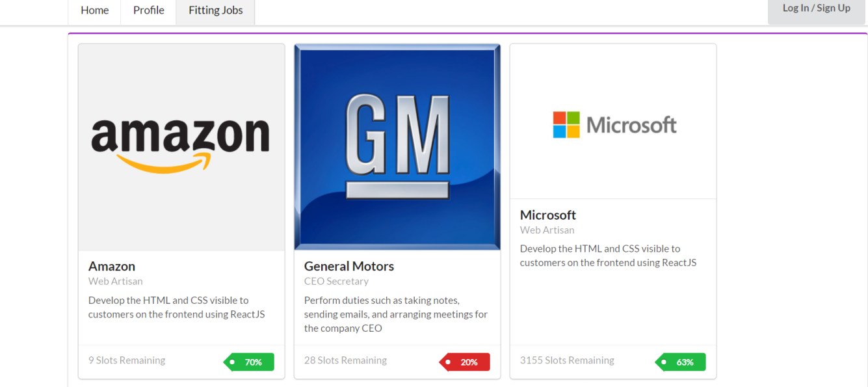Image resolution: width=868 pixels, height=387 pixels.
Task: Select the '3155 Slots Remaining' text
Action: 567,360
